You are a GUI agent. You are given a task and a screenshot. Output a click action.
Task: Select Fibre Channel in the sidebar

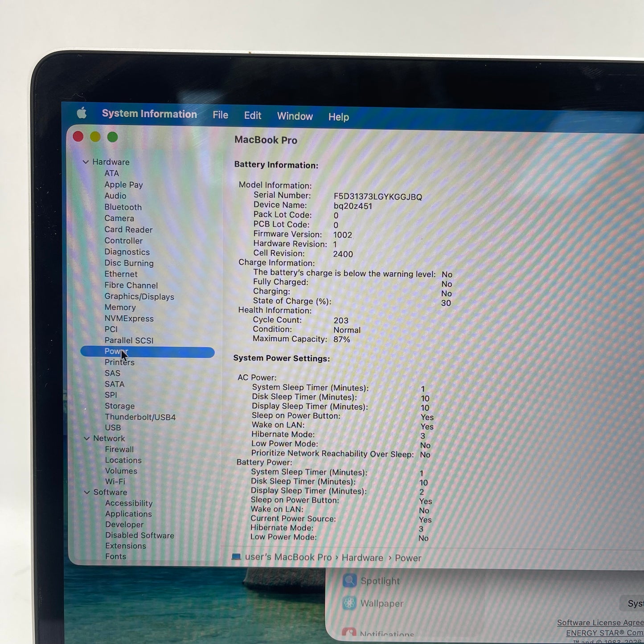point(131,285)
